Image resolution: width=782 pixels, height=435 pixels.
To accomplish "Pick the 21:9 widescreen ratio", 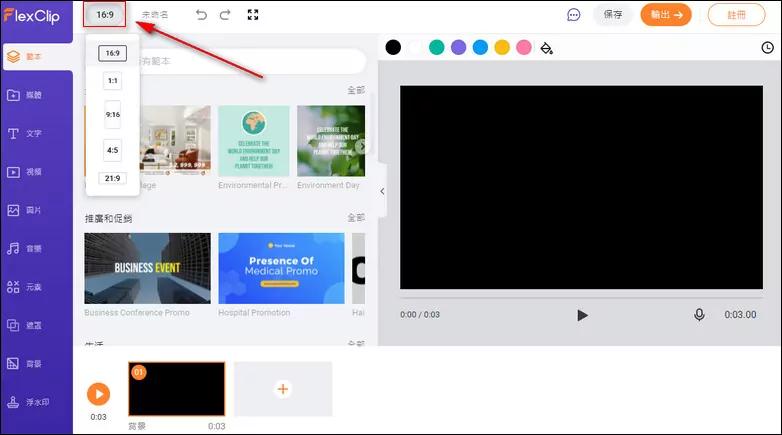I will (113, 178).
